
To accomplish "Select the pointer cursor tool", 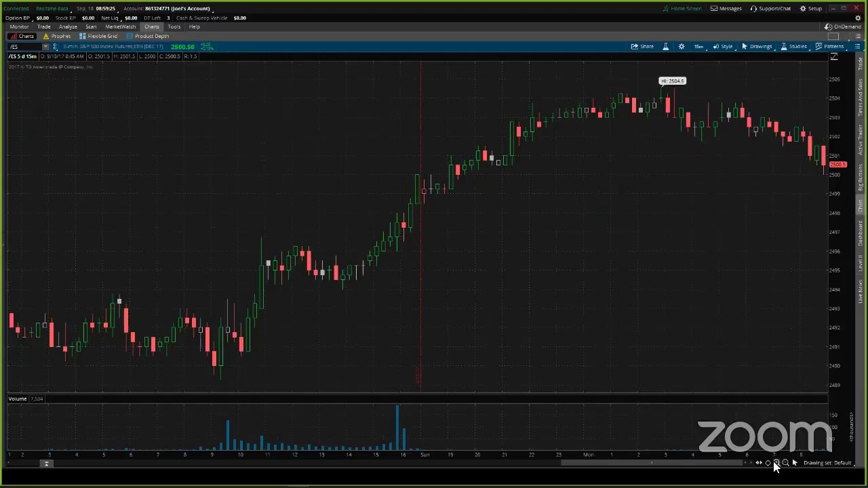I will tap(795, 463).
